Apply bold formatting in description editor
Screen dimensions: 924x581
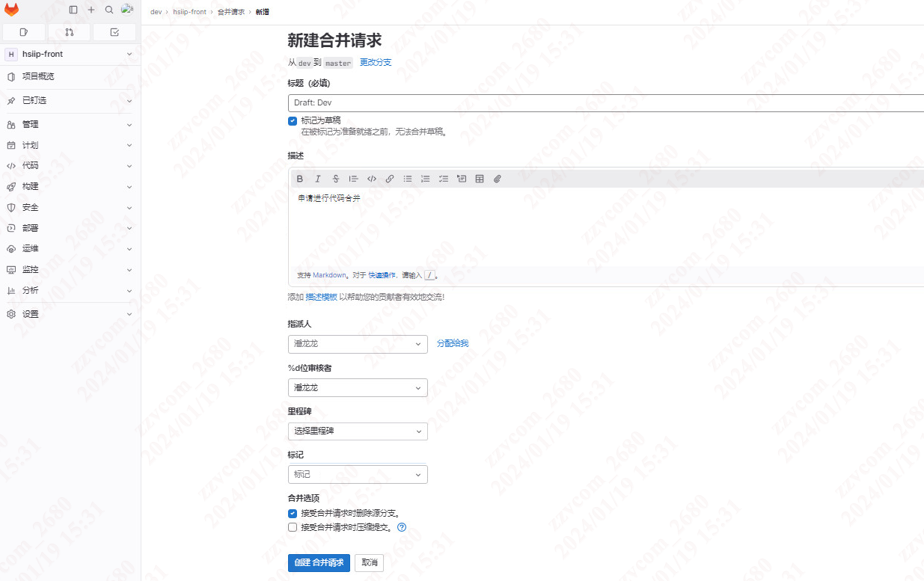[300, 179]
